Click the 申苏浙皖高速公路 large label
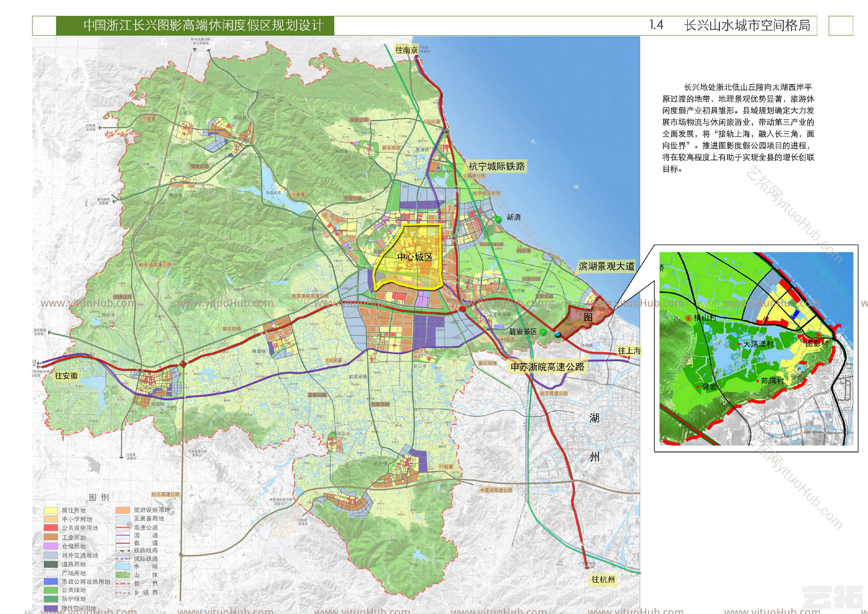Screen dimensions: 868x614 click(x=547, y=367)
